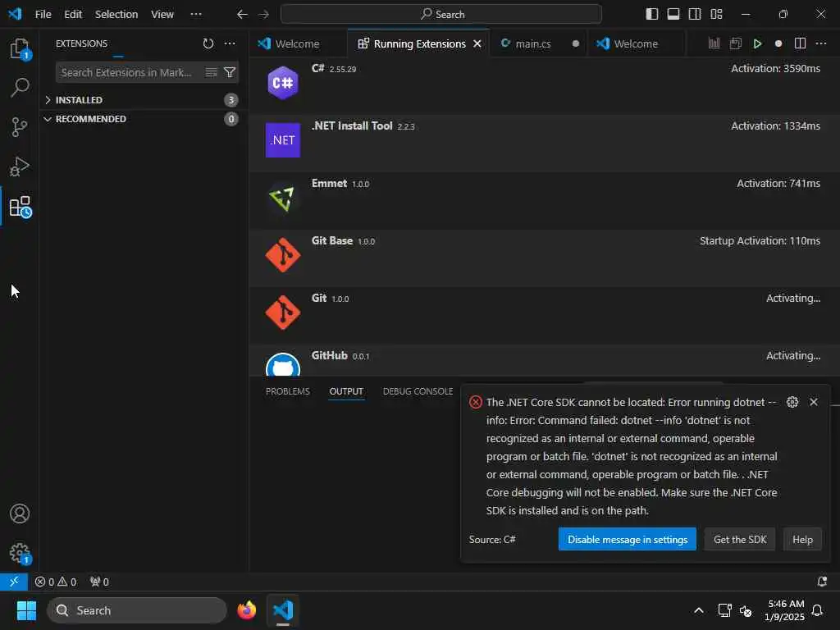Split the editor to the right
This screenshot has height=630, width=840.
point(800,43)
